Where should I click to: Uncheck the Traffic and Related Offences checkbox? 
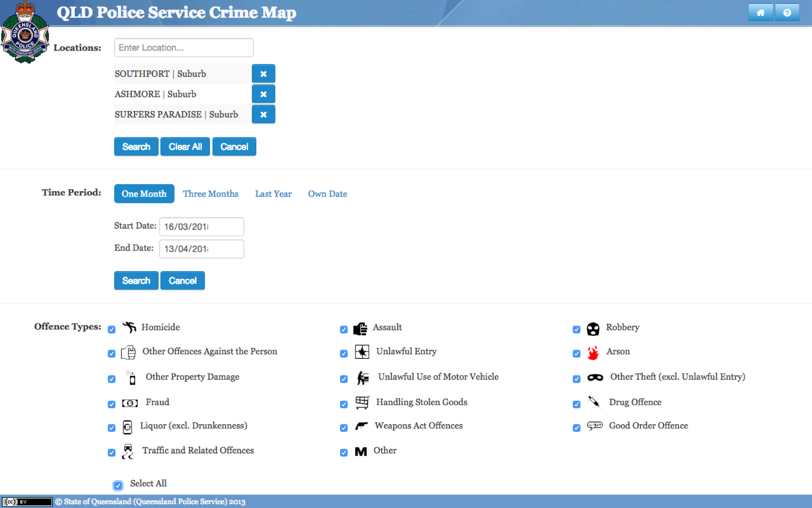click(111, 453)
